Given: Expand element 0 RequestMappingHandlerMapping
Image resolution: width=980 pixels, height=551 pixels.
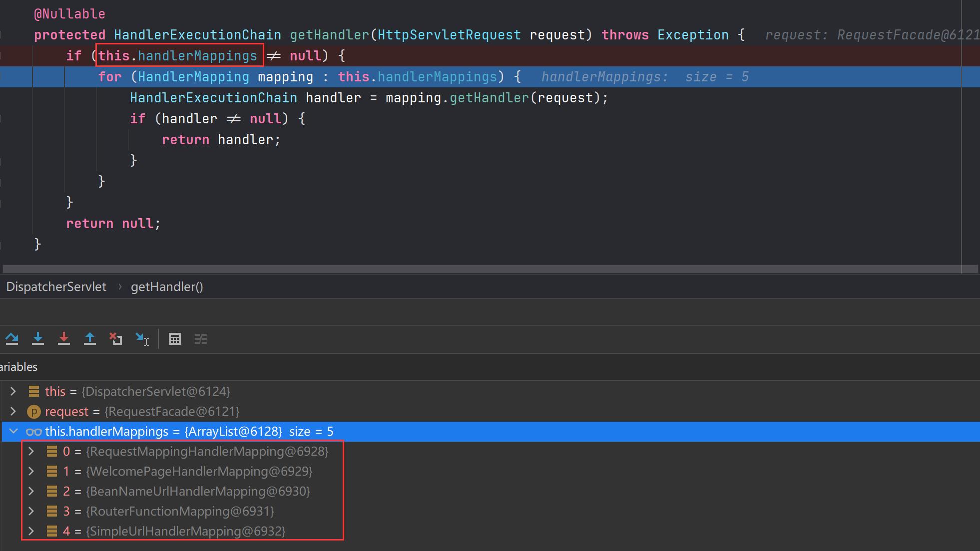Looking at the screenshot, I should (x=31, y=451).
